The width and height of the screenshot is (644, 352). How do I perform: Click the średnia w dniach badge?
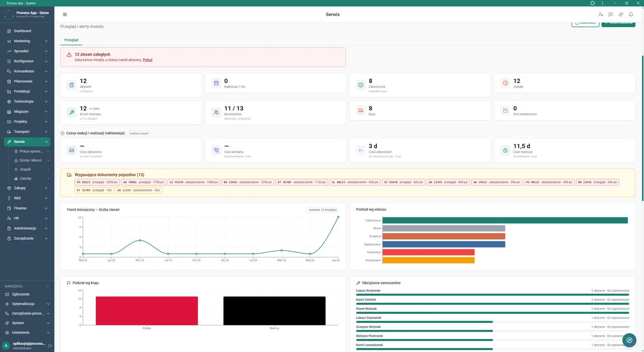139,133
